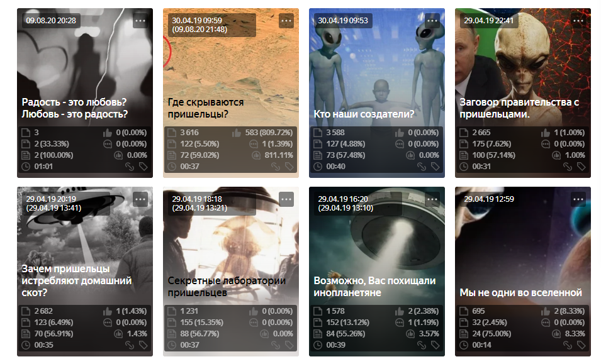The image size is (601, 364).
Task: Click thumbs-up likes icon on 'Где скрываются пришельцы?' card
Action: point(237,133)
